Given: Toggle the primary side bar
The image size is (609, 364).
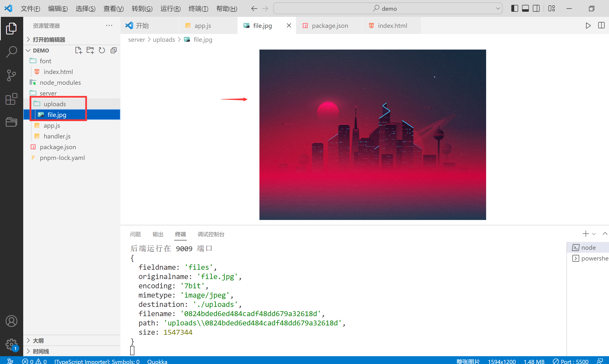Looking at the screenshot, I should tap(514, 9).
